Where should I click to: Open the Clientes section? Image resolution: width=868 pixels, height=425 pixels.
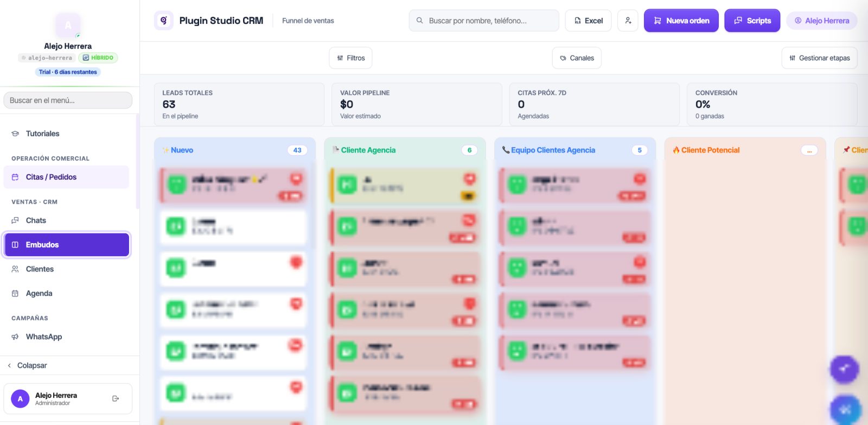(67, 269)
